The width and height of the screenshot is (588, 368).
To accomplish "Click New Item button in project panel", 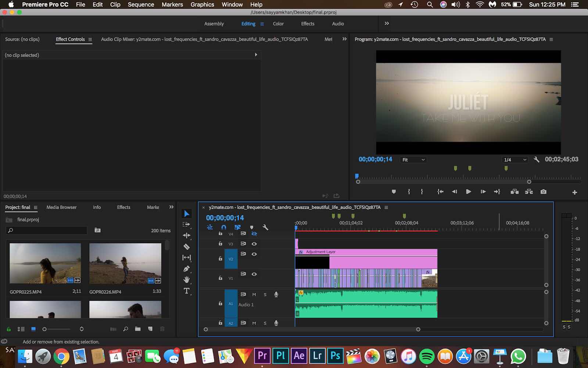I will click(150, 329).
